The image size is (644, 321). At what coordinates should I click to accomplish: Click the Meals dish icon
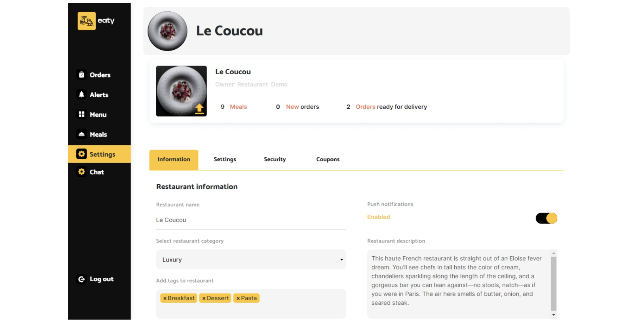82,134
